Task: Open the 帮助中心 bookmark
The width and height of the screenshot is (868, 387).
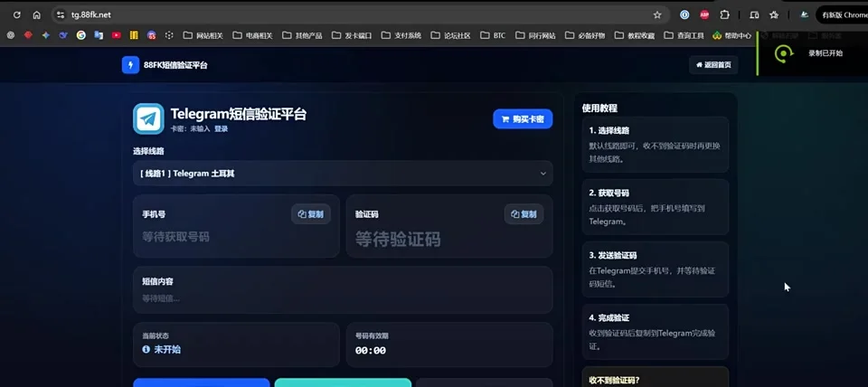Action: pyautogui.click(x=731, y=35)
